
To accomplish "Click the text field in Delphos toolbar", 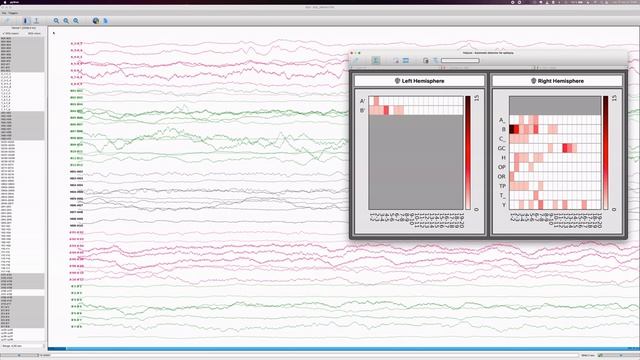I will click(460, 60).
